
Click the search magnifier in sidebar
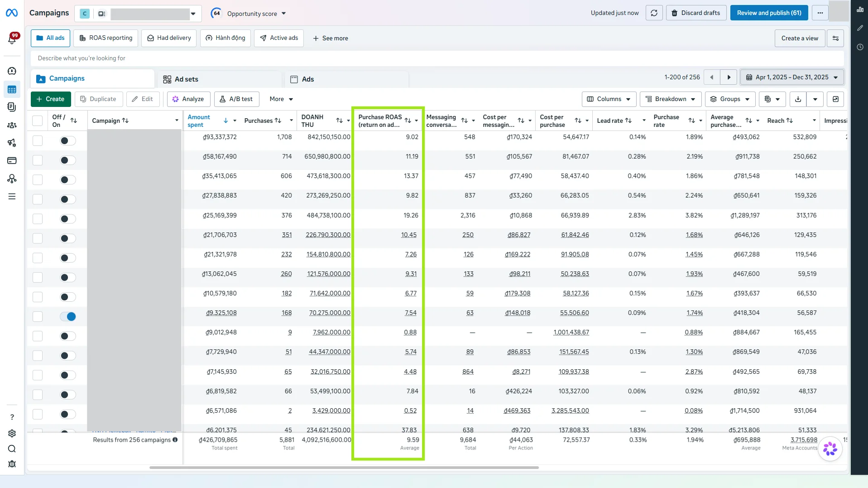(12, 449)
